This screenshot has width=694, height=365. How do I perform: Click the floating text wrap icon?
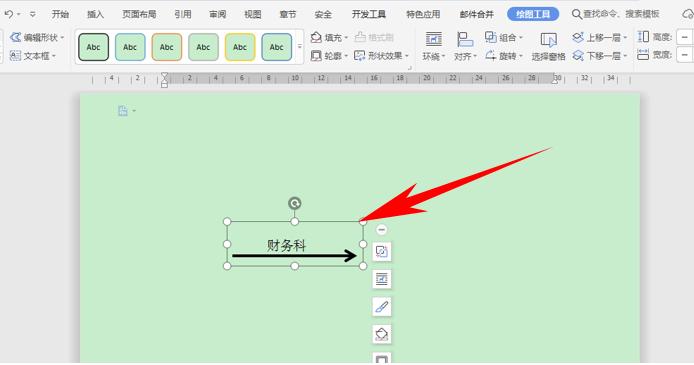tap(382, 279)
